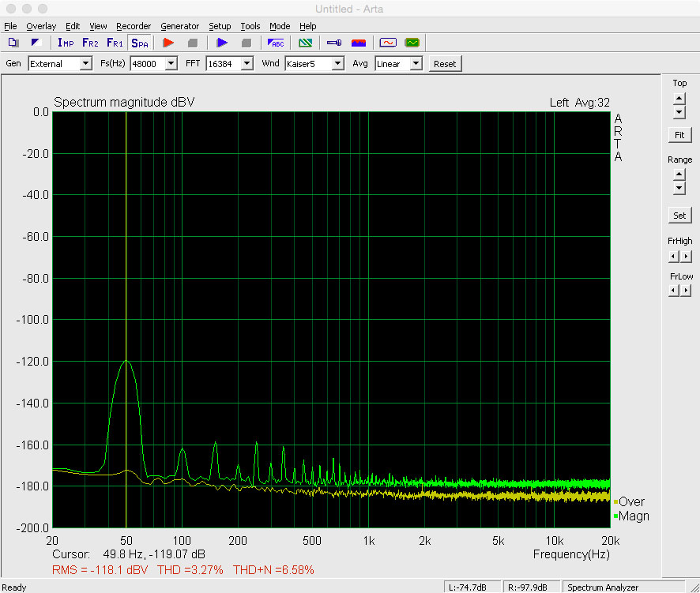This screenshot has height=593, width=700.
Task: Open the View menu
Action: pos(98,26)
